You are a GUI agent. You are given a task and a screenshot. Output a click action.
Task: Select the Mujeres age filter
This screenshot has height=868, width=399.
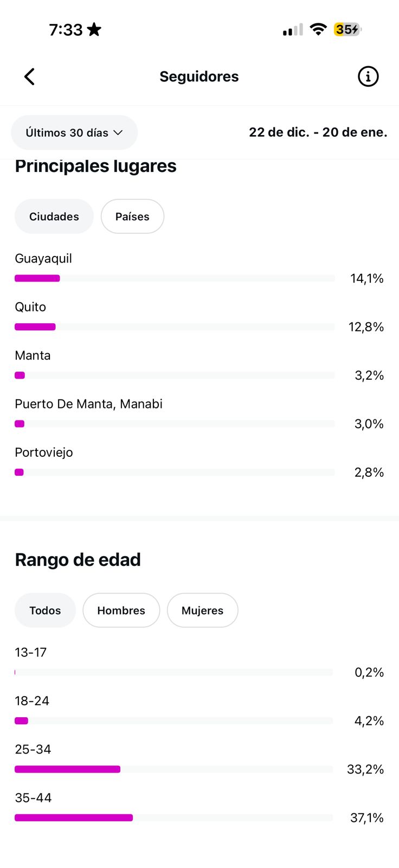click(202, 610)
